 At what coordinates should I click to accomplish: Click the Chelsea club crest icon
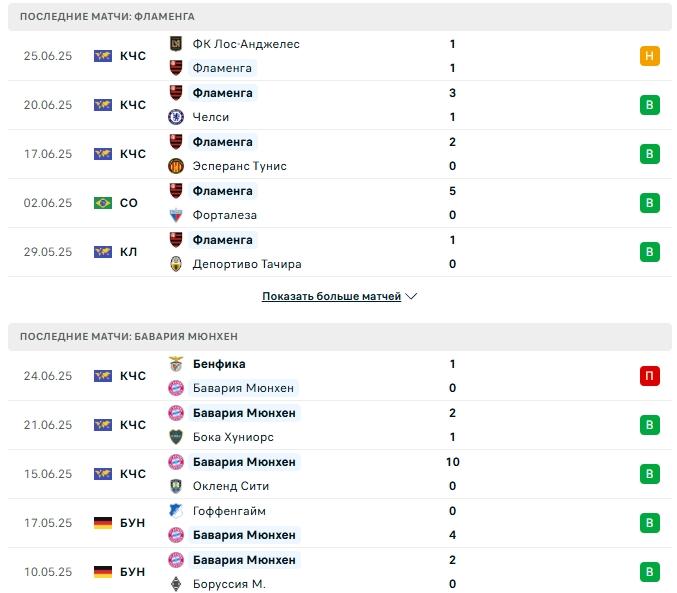click(176, 117)
